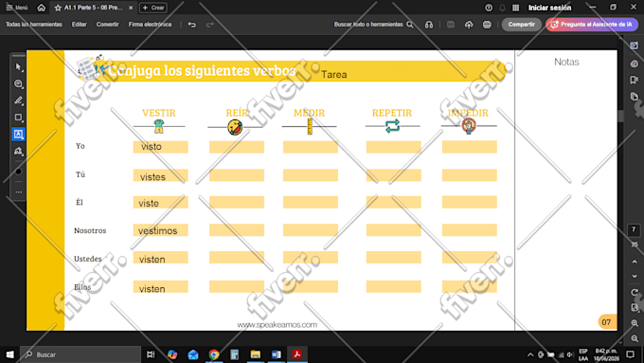
Task: Click the 'Notas' heading
Action: click(566, 62)
